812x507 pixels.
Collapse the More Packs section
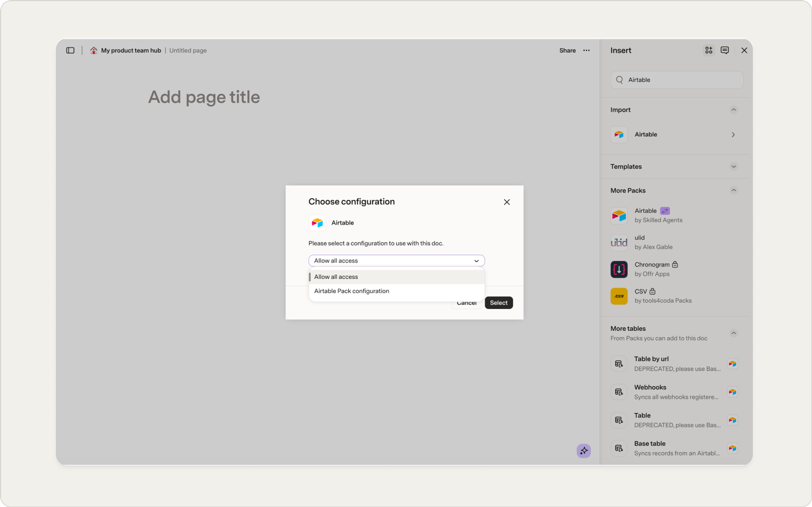click(x=734, y=190)
